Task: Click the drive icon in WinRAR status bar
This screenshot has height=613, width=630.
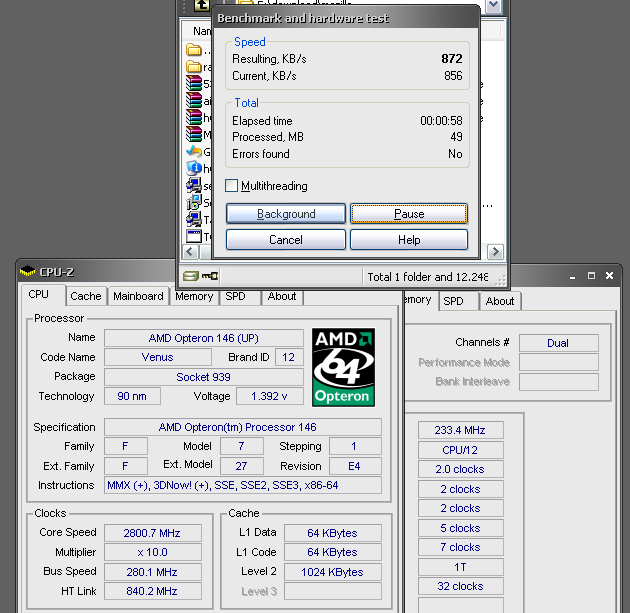Action: pyautogui.click(x=191, y=276)
